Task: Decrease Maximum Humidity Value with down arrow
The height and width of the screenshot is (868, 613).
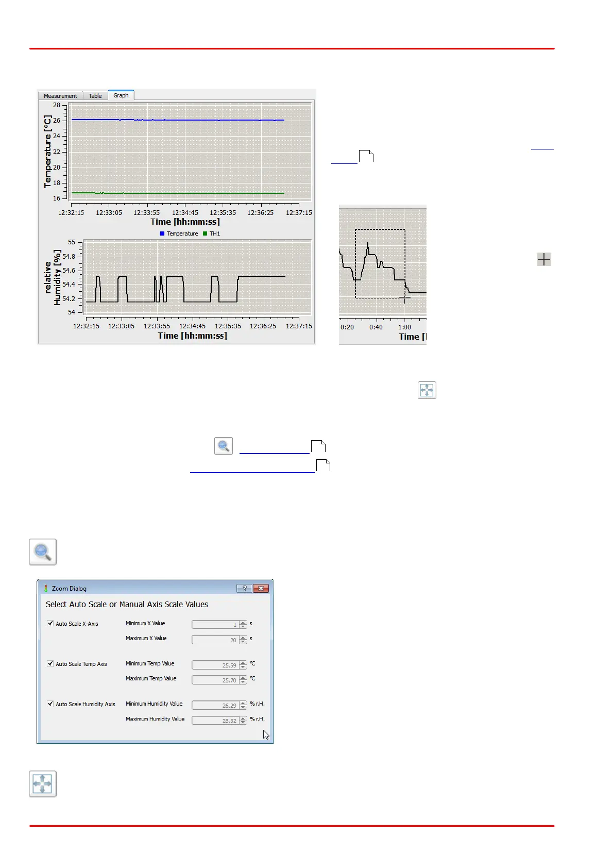Action: tap(243, 722)
